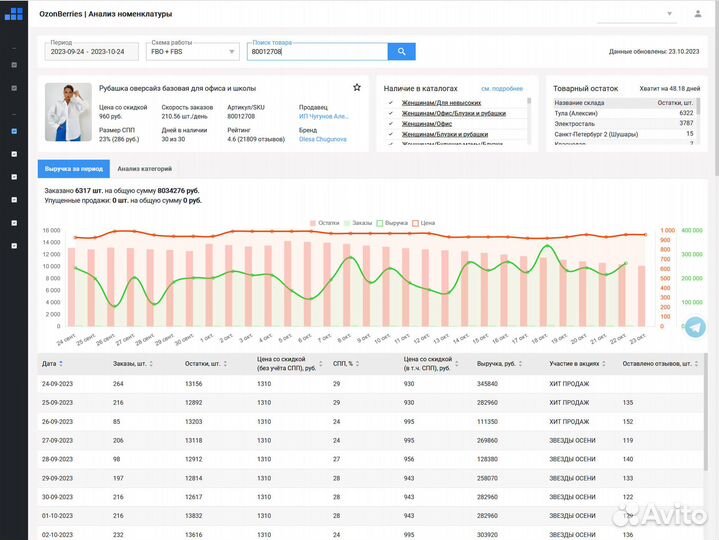
Task: Click the OzonBerries logo icon
Action: 13,13
